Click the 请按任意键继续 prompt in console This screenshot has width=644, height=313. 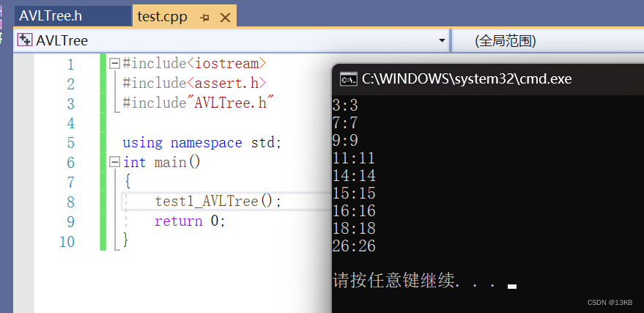[x=415, y=281]
